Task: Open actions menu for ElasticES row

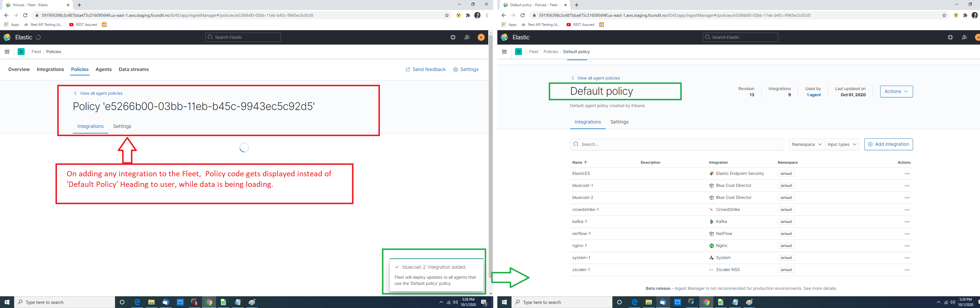Action: pos(907,174)
